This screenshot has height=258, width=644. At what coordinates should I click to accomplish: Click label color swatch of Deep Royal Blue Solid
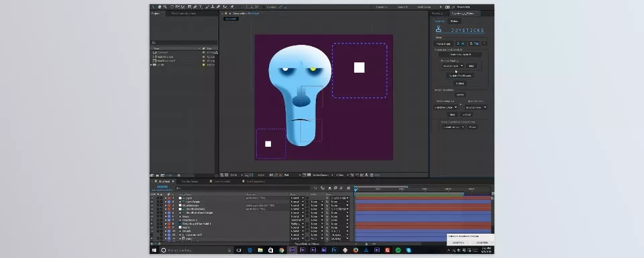click(169, 224)
